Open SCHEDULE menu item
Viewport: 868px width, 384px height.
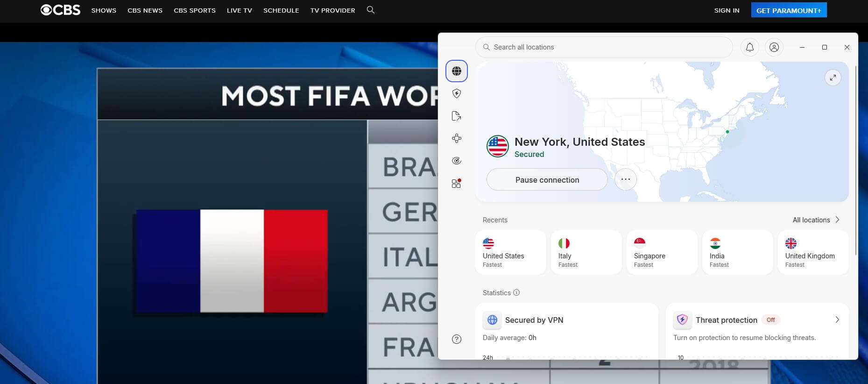(x=281, y=10)
